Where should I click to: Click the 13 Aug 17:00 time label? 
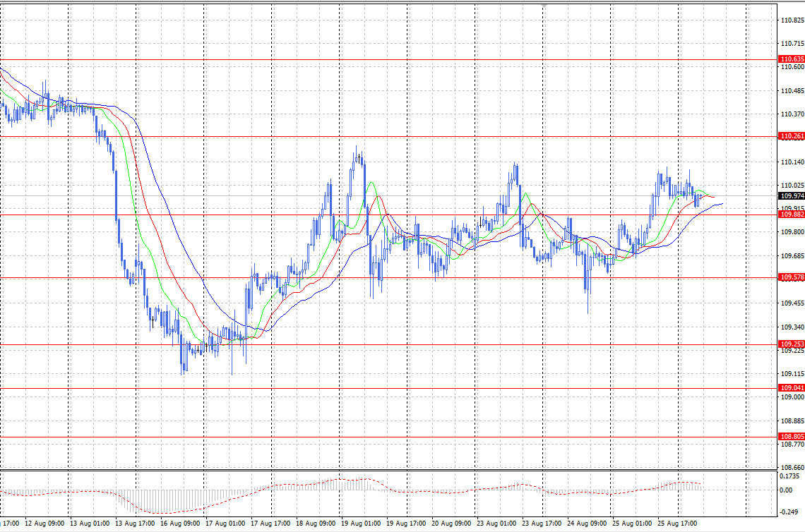tap(135, 524)
